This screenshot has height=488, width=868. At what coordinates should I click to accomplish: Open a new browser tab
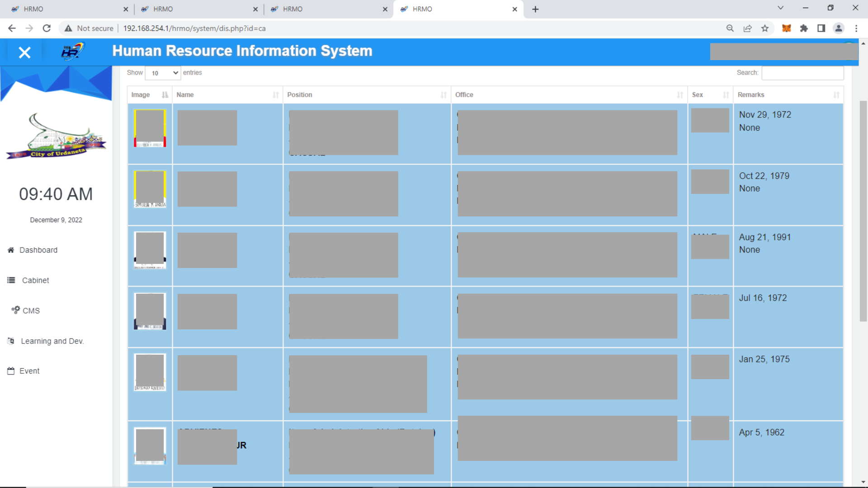tap(535, 9)
